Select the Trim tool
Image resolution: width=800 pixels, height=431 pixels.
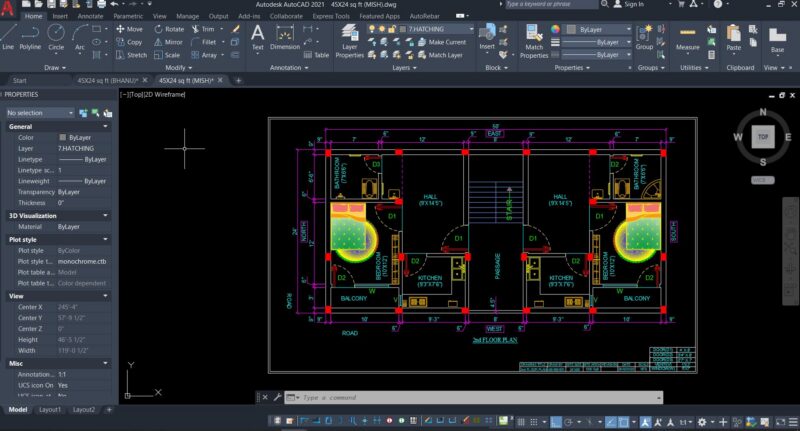click(203, 29)
